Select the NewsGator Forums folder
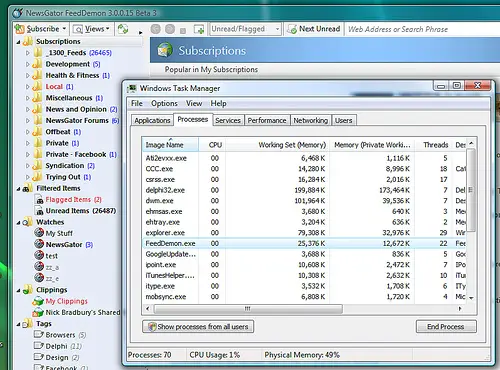Image resolution: width=500 pixels, height=370 pixels. pyautogui.click(x=77, y=120)
